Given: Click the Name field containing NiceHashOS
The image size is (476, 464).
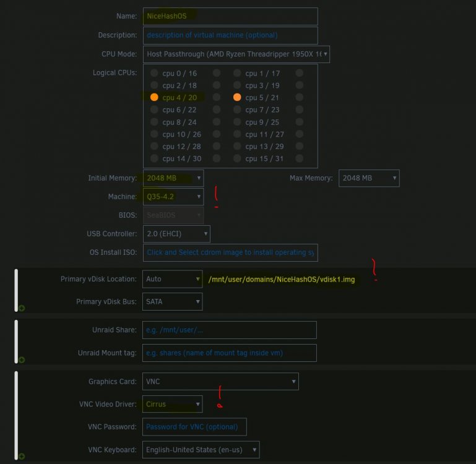Looking at the screenshot, I should (230, 16).
